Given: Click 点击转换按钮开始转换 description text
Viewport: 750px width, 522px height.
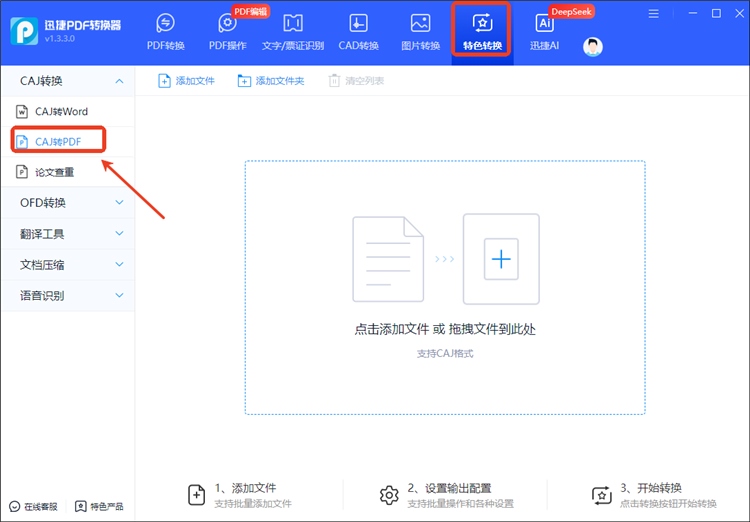Looking at the screenshot, I should 668,503.
